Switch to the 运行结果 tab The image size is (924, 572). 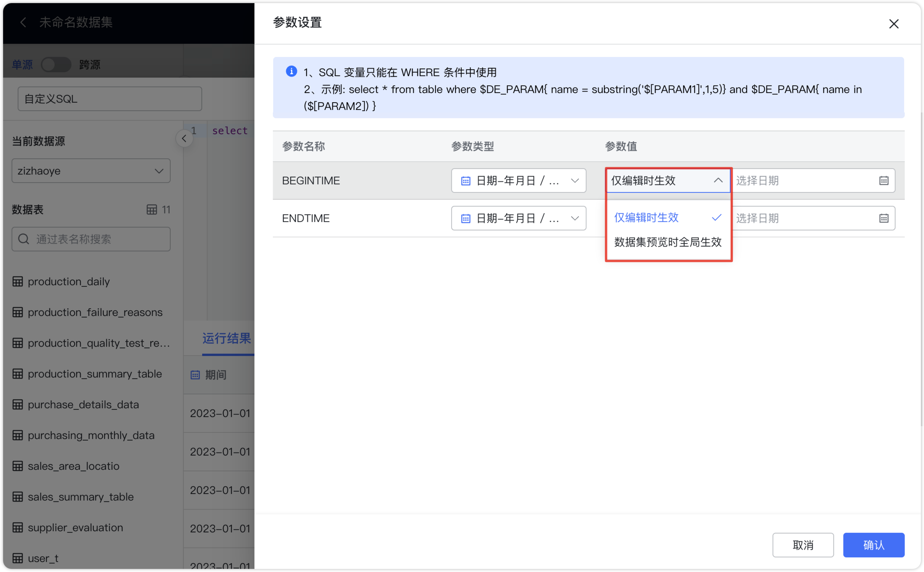(x=227, y=339)
